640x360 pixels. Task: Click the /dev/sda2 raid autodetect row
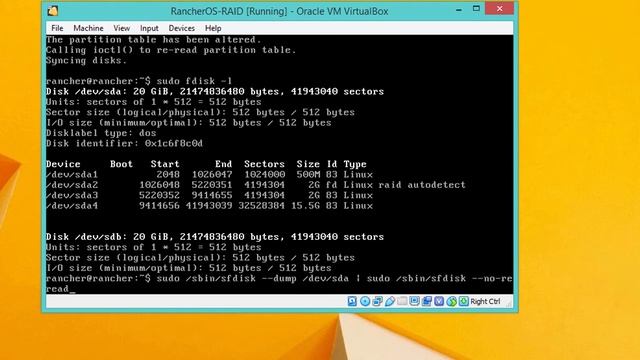click(x=256, y=185)
